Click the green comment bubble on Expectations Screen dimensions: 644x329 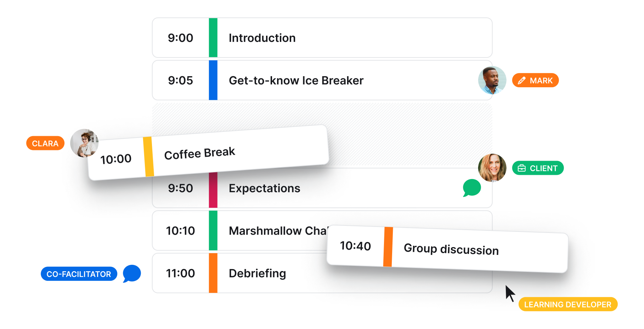click(x=472, y=188)
